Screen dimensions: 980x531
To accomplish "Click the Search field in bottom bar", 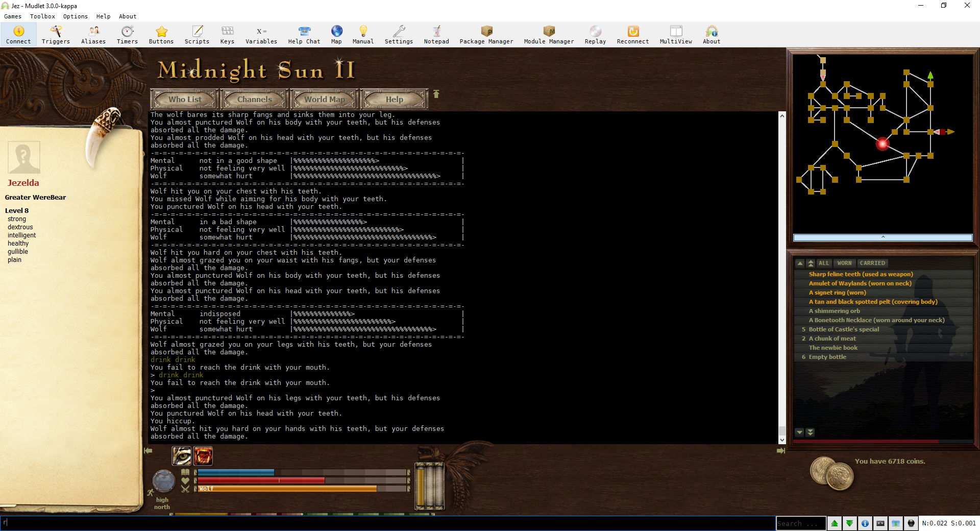I will click(x=801, y=523).
